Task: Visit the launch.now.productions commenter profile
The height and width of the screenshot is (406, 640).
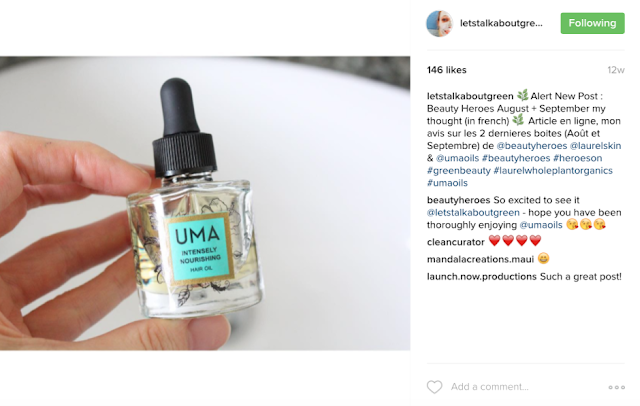Action: (482, 277)
